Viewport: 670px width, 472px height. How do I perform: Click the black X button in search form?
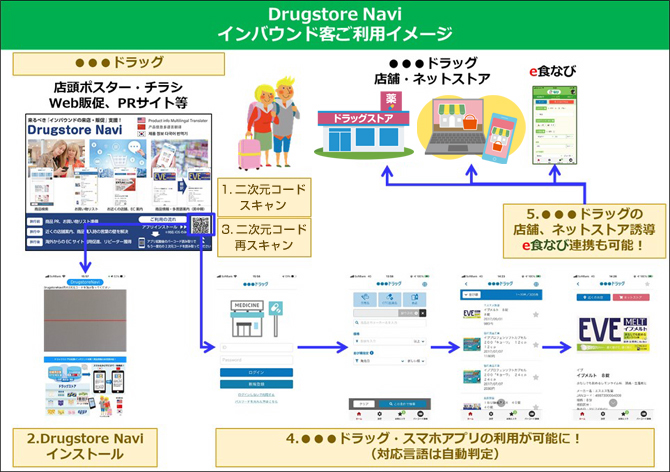click(423, 313)
